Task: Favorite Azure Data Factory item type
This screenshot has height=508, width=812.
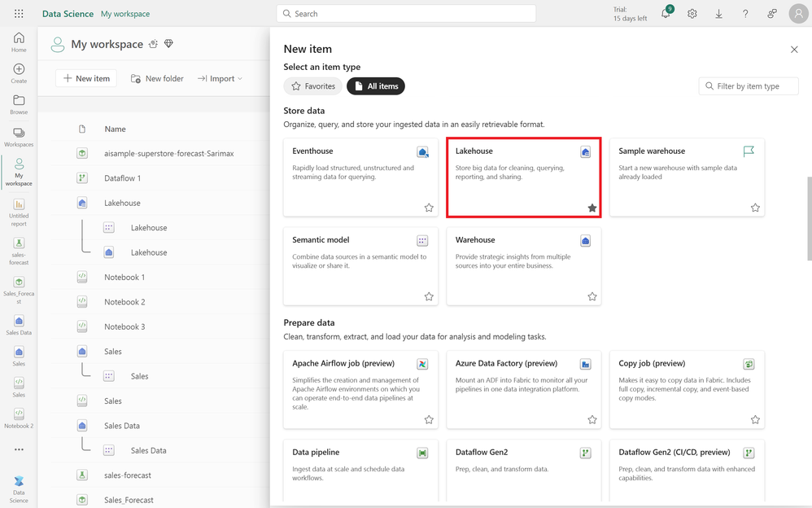Action: (x=592, y=420)
